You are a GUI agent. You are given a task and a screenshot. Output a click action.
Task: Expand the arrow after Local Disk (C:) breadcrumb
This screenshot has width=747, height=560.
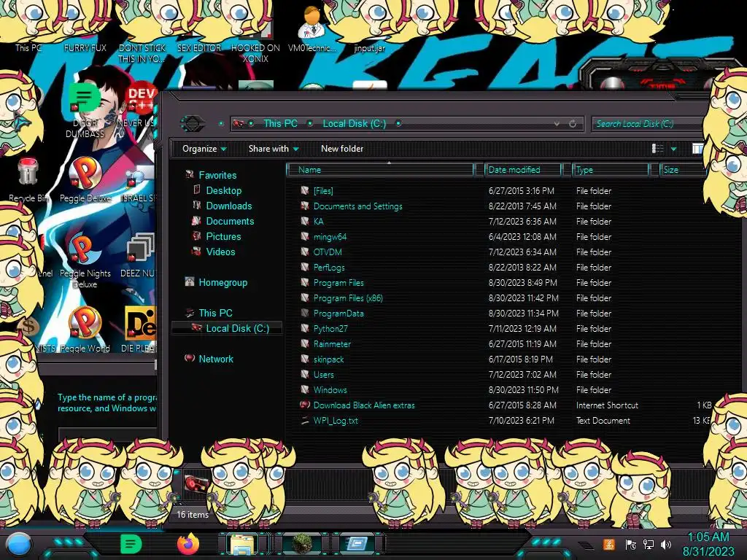398,124
